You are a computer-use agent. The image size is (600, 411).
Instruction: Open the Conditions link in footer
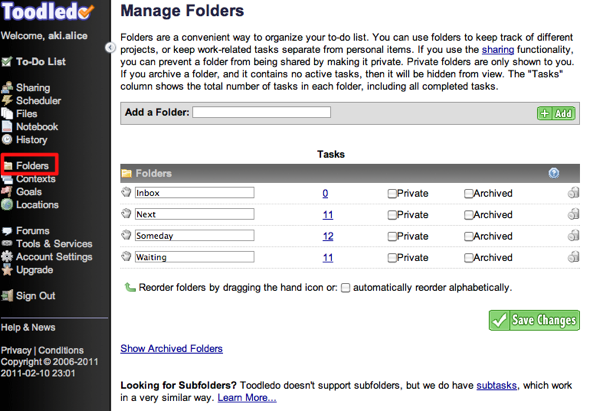61,351
